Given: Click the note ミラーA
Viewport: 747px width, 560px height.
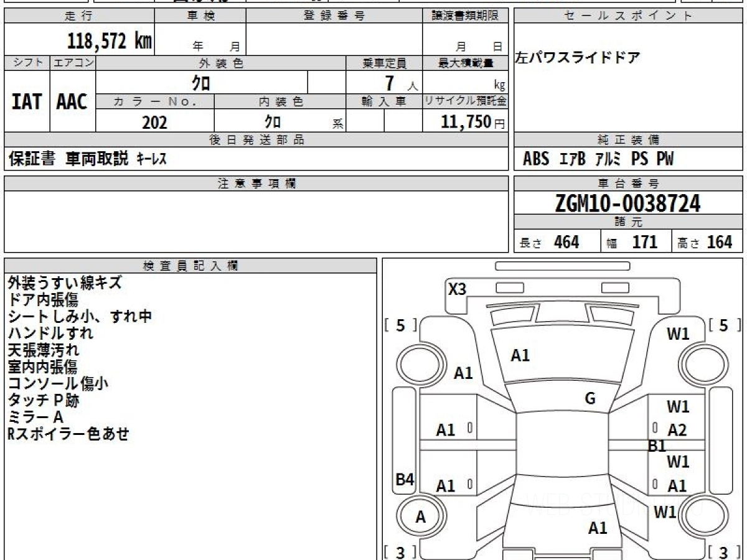Looking at the screenshot, I should pos(35,417).
